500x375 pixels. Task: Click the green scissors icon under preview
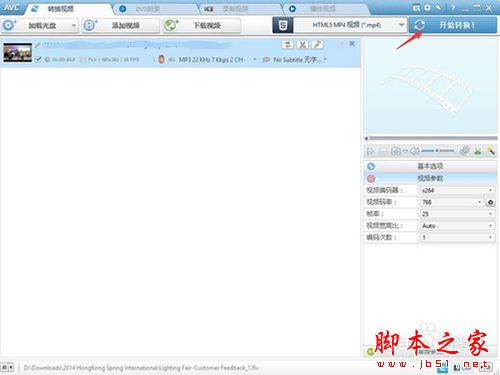click(478, 151)
